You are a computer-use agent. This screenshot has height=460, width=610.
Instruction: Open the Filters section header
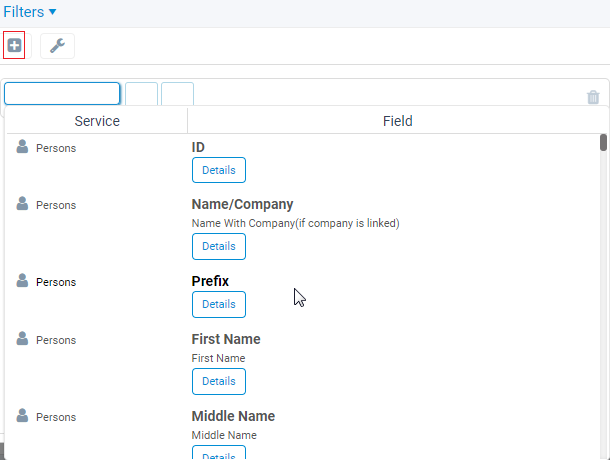[24, 12]
